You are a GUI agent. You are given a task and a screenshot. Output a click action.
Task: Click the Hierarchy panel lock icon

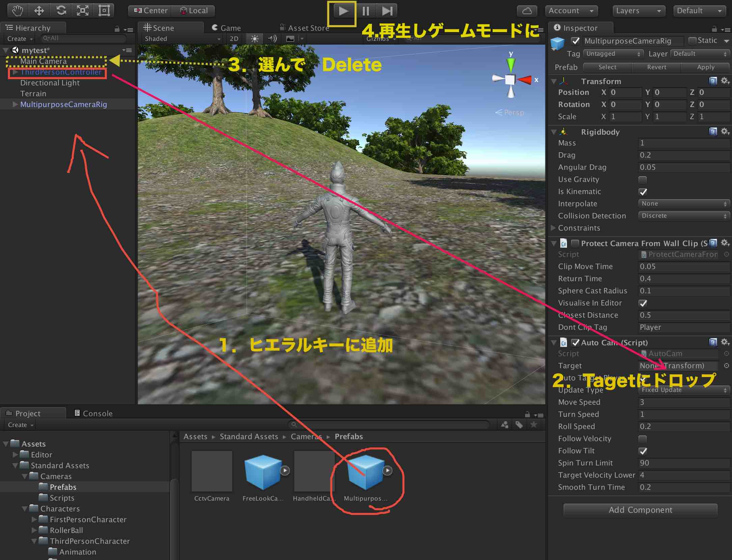[x=117, y=29]
